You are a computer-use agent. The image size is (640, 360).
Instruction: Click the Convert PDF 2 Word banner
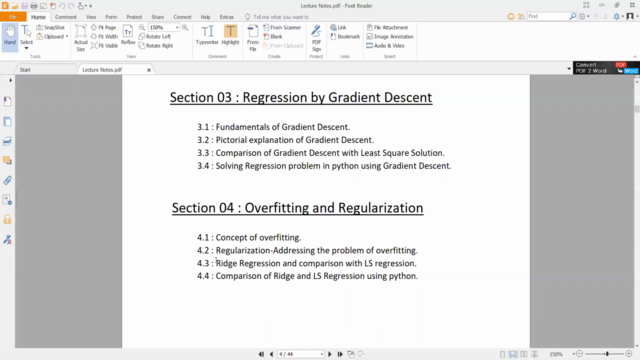point(606,68)
